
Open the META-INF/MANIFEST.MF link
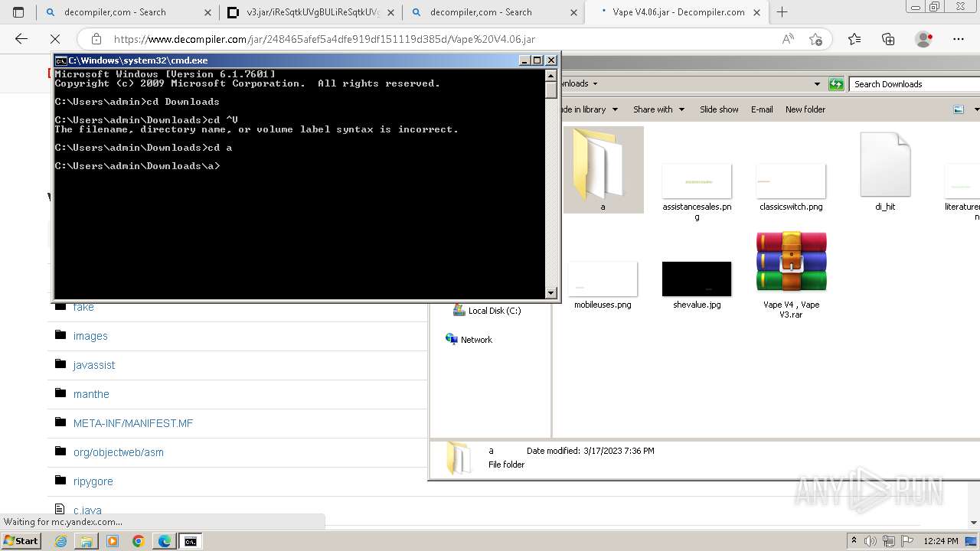(133, 423)
